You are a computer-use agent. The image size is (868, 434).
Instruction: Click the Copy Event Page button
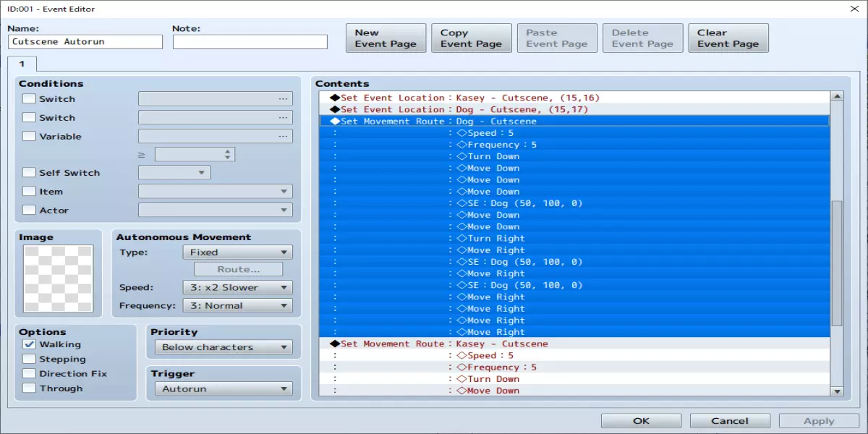[471, 38]
